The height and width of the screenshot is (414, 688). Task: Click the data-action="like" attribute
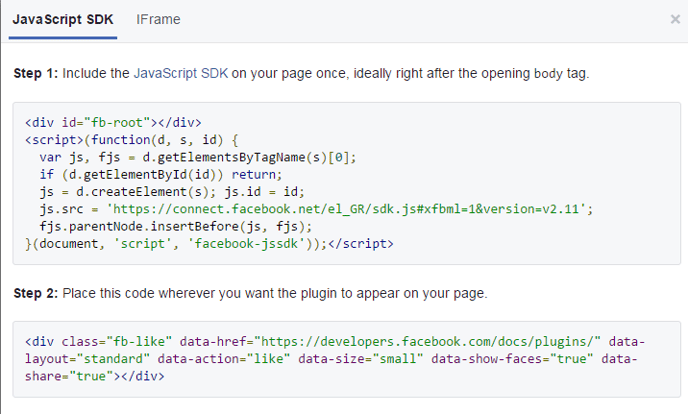224,359
